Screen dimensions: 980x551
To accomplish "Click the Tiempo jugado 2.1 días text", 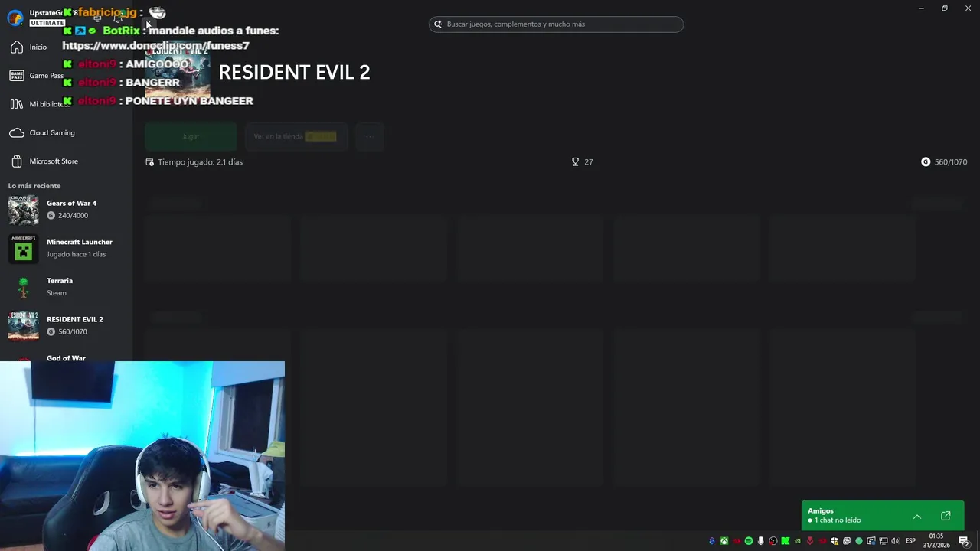I will (x=200, y=162).
